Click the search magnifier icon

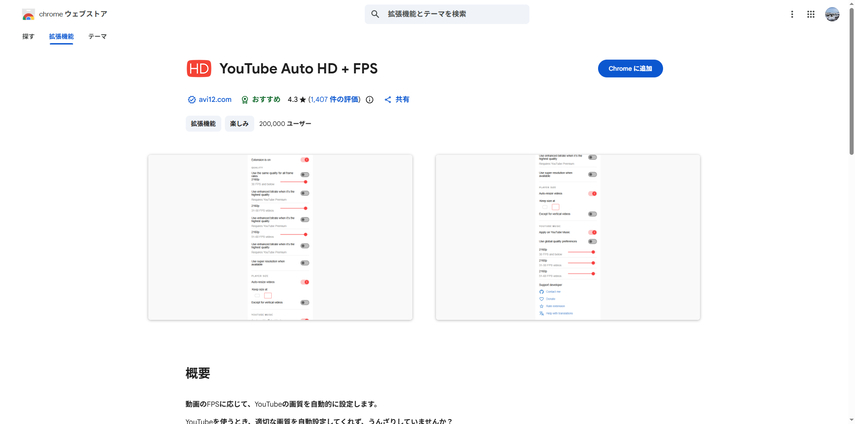(x=375, y=14)
